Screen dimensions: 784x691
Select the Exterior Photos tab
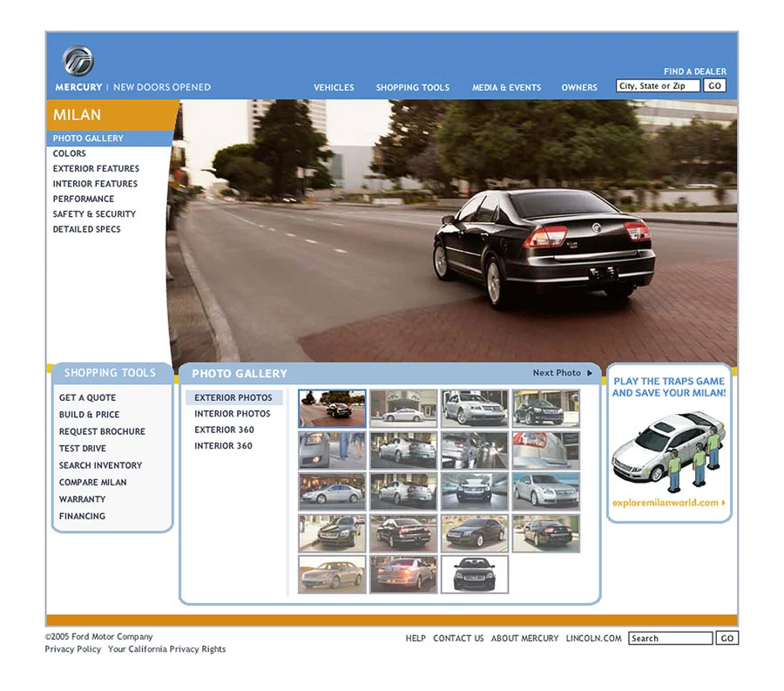(234, 397)
